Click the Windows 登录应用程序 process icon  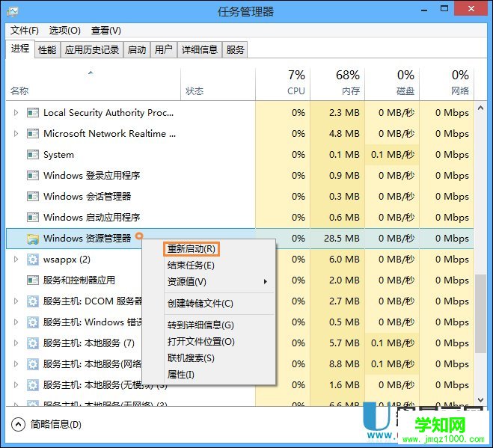tap(33, 176)
